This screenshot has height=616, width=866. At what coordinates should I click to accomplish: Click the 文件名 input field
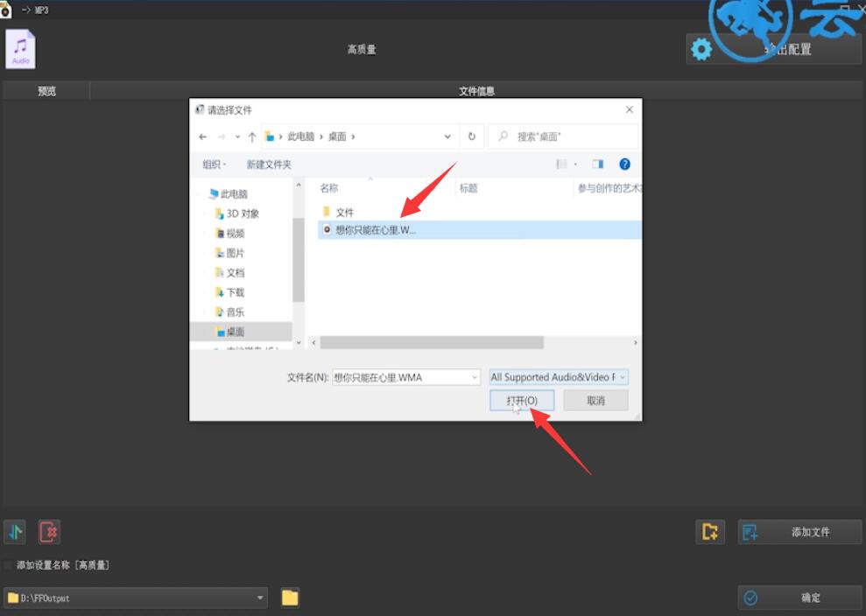(406, 377)
